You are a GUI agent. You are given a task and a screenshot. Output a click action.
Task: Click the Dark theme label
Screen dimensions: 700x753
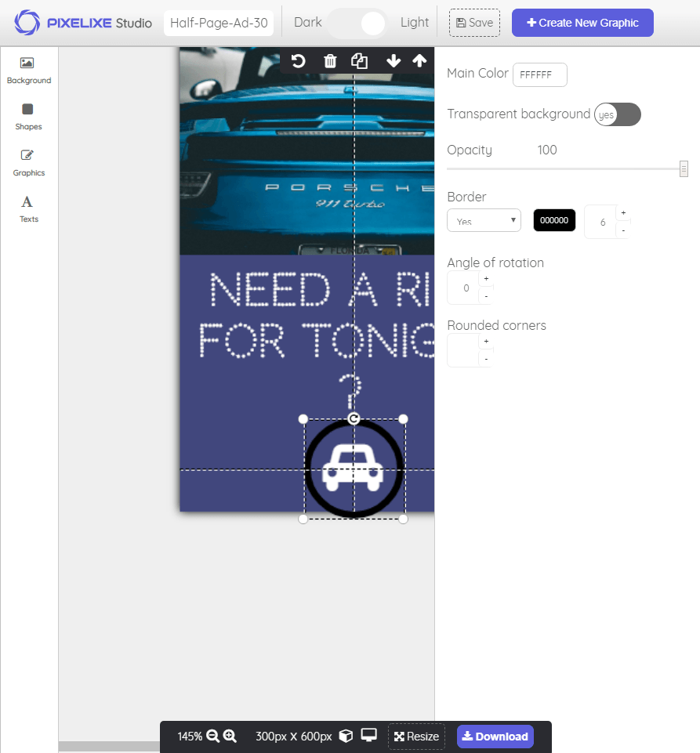pos(308,22)
